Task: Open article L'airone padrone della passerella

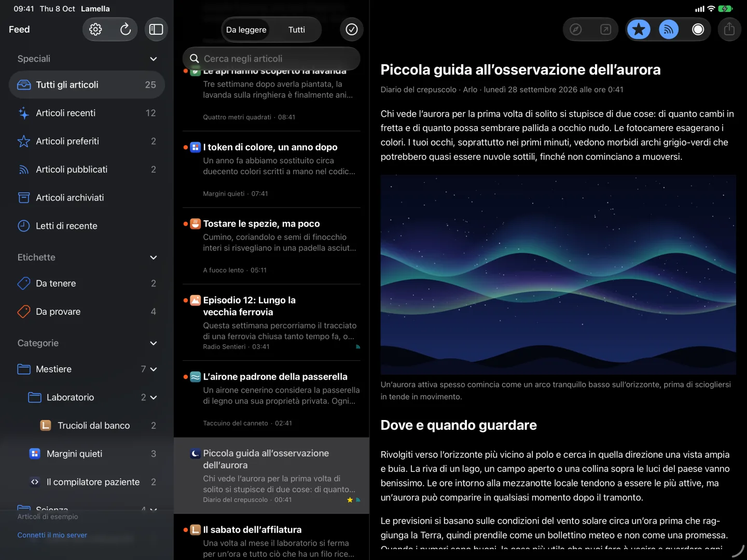Action: coord(271,399)
